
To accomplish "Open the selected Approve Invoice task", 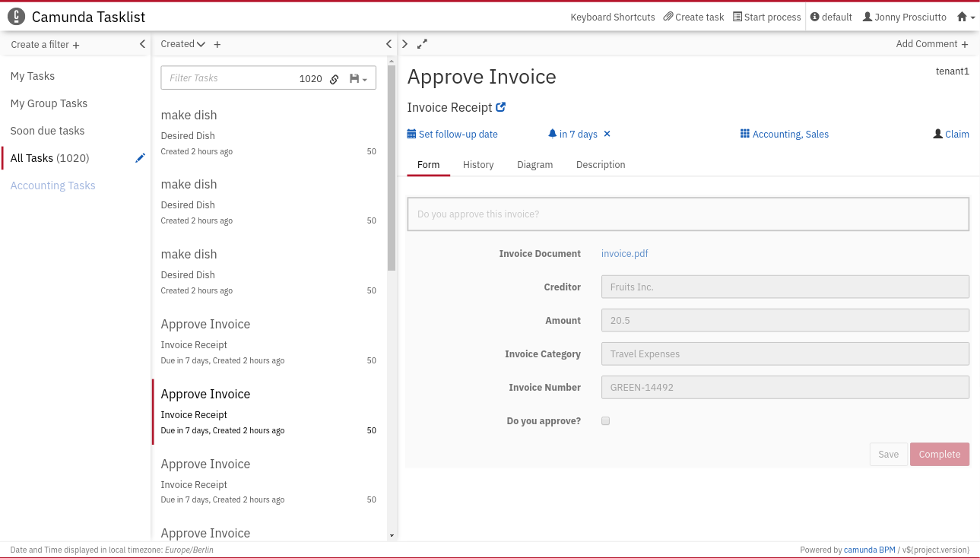I will coord(269,412).
